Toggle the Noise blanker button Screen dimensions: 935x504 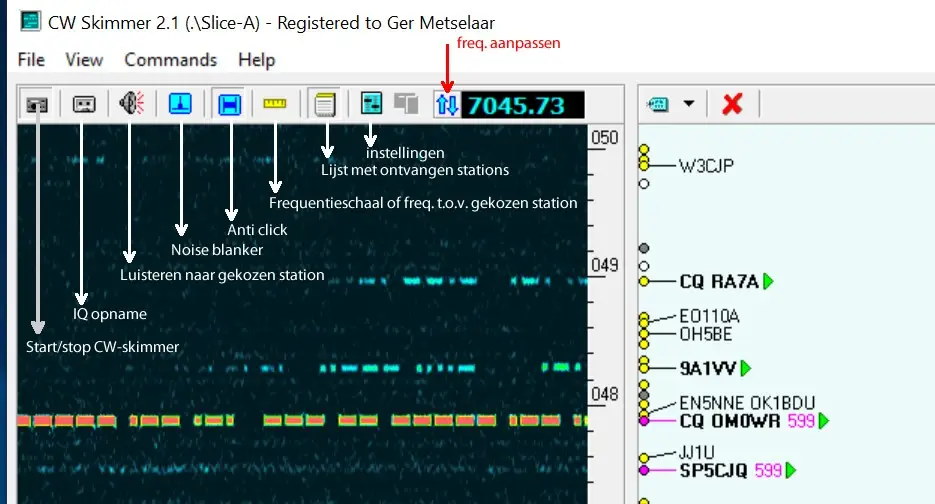click(x=180, y=104)
